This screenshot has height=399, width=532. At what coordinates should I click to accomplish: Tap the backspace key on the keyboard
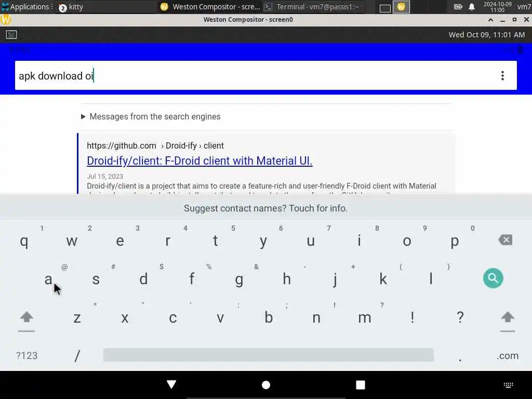[x=506, y=240]
